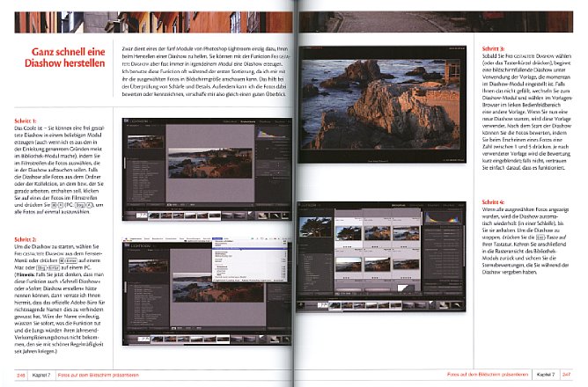588x387 pixels.
Task: Select the highlighted Bibliothek module tab in Schritt 4 screenshot
Action: click(x=399, y=205)
